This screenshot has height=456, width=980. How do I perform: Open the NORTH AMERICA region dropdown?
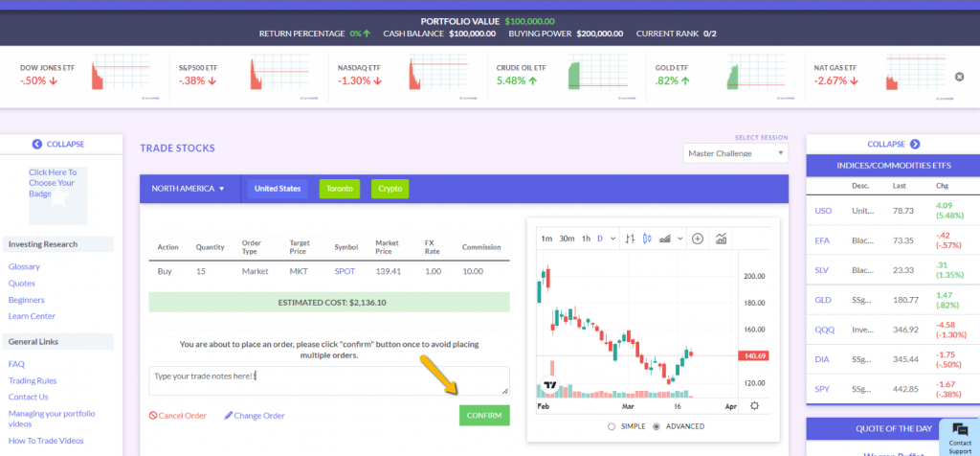click(x=188, y=189)
